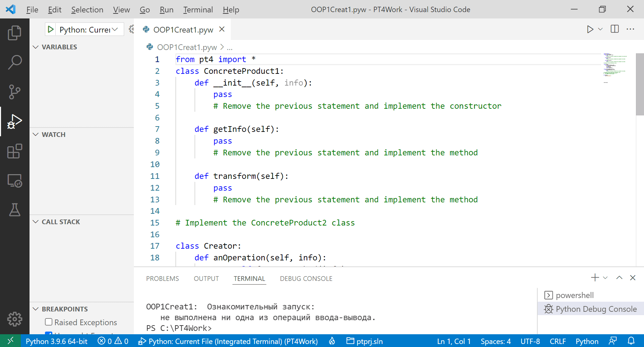Change language mode via Python status item
644x347 pixels.
(x=587, y=341)
